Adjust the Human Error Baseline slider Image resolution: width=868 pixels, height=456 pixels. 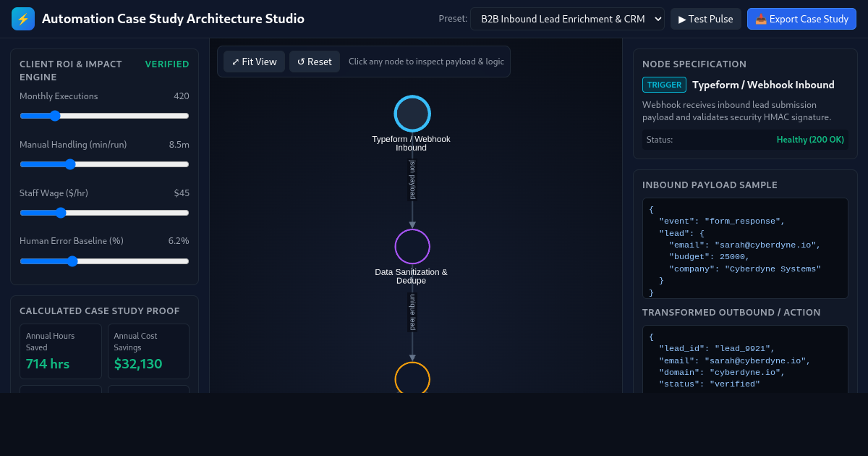click(x=104, y=261)
